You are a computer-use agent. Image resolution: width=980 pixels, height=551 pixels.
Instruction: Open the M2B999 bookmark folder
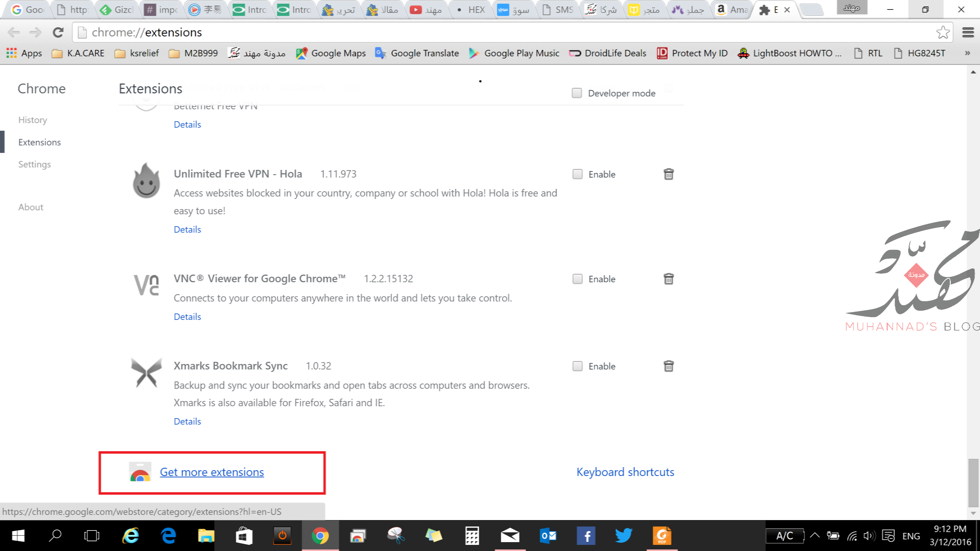click(193, 53)
